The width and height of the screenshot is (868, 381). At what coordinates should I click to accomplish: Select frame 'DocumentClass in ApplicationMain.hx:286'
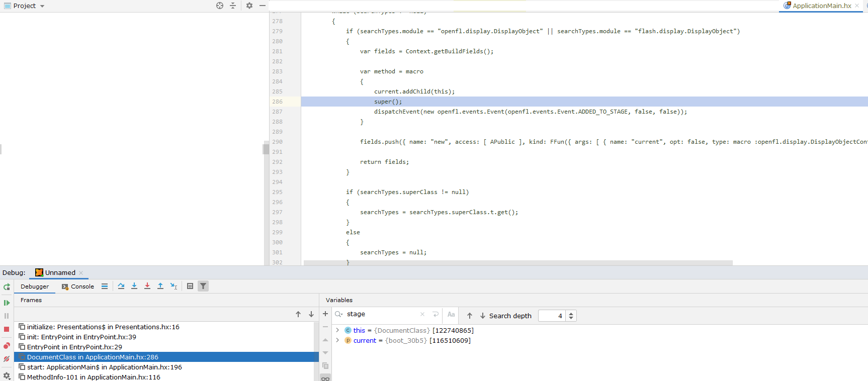tap(166, 357)
